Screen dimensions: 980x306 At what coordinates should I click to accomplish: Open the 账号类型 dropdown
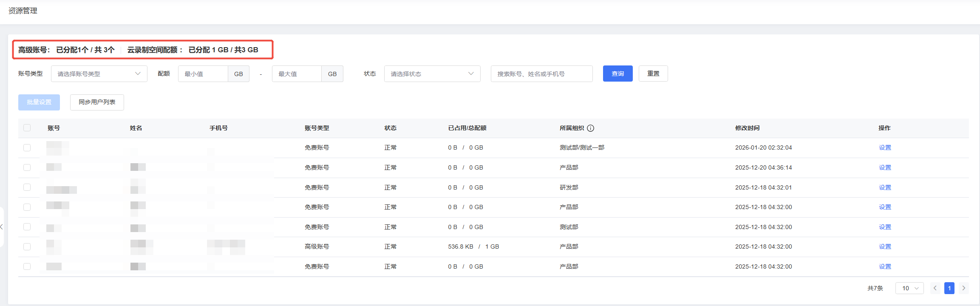(99, 74)
